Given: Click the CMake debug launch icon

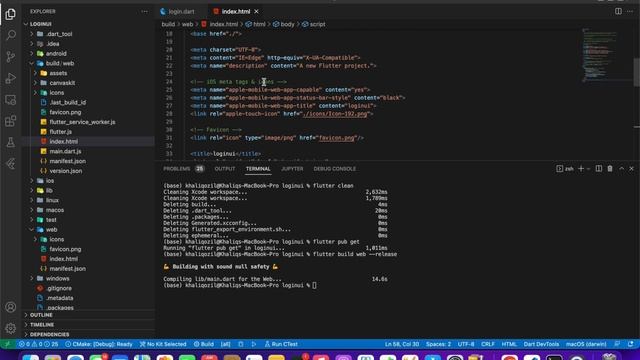Looking at the screenshot, I should [241, 344].
